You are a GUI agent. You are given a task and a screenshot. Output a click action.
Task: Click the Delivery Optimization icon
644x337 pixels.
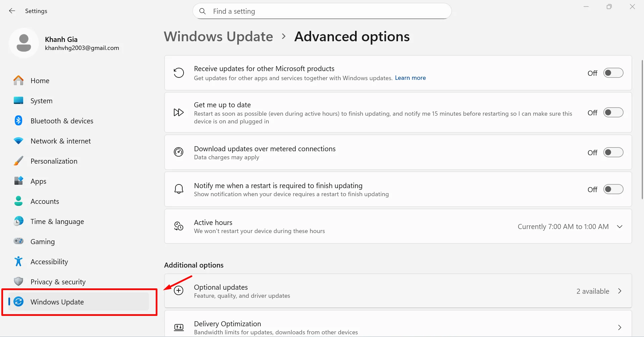point(179,327)
